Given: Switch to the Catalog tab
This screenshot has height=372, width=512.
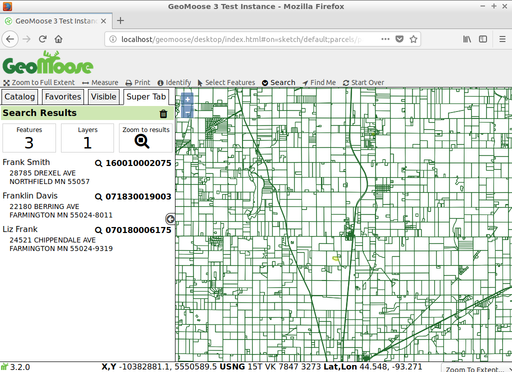Looking at the screenshot, I should [19, 97].
